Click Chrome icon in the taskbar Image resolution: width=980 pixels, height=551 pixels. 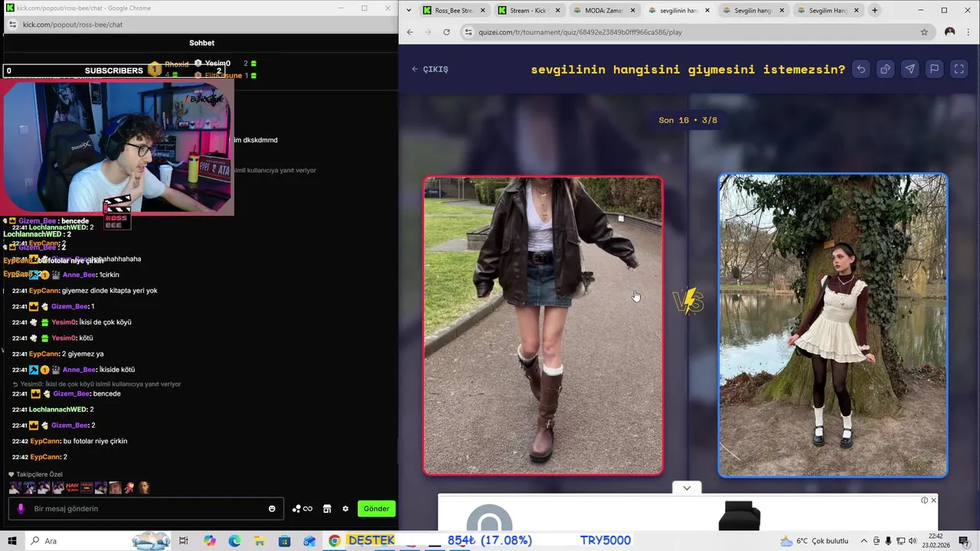coord(334,541)
